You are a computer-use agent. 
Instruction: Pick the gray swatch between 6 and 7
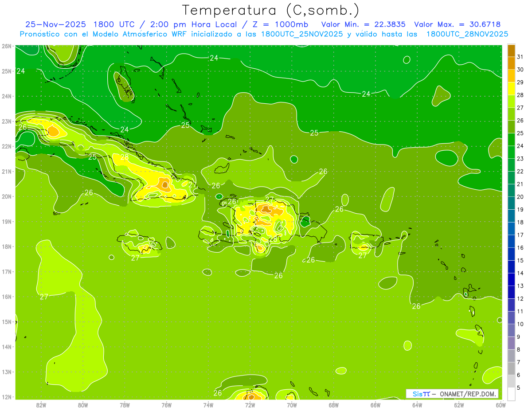512,368
